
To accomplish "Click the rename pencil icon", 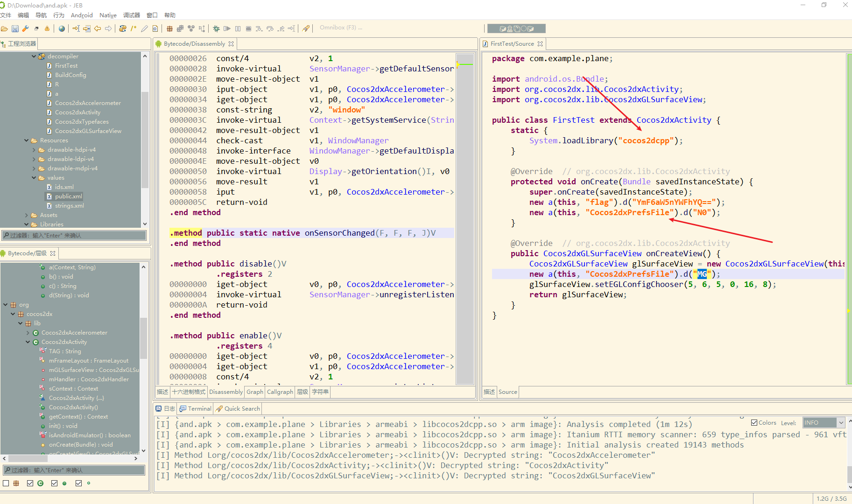I will pyautogui.click(x=144, y=28).
